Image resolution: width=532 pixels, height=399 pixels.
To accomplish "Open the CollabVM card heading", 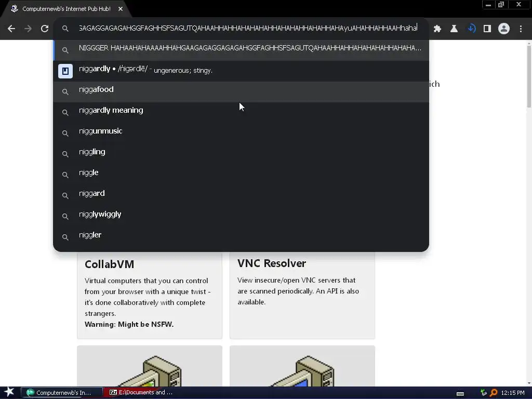I will [109, 264].
